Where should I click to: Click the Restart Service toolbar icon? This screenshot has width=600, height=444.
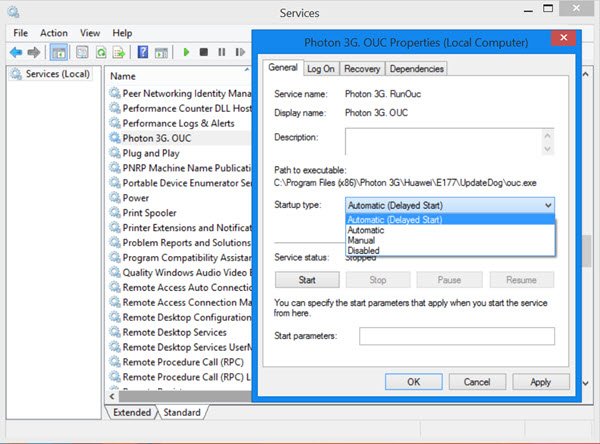click(x=240, y=52)
